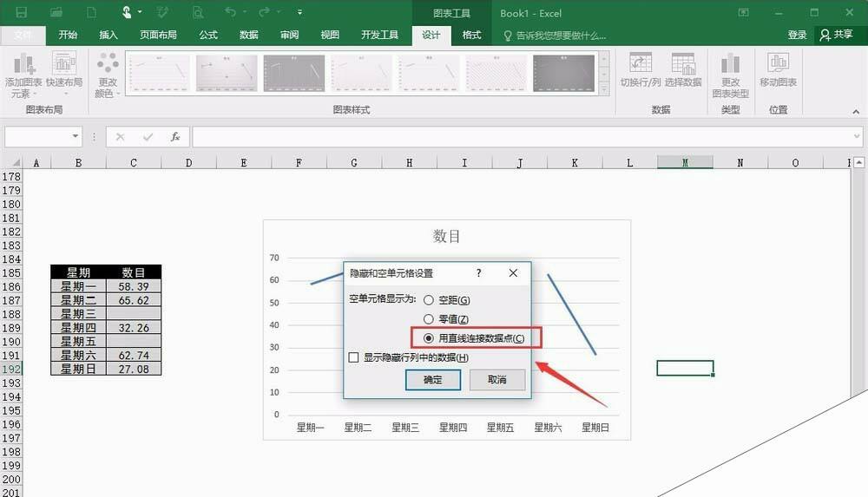Select the 零值(Z) zero radio button

429,319
